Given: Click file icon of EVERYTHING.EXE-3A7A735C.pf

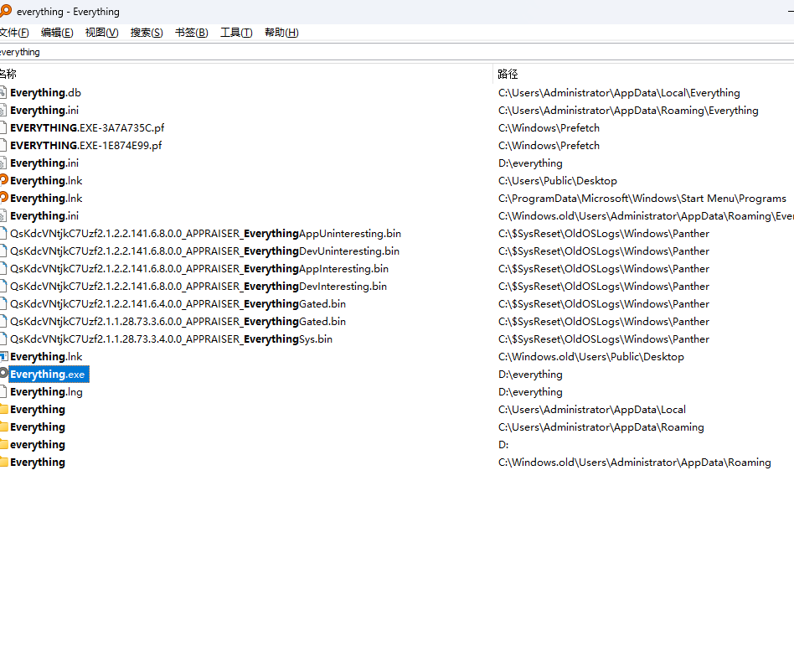Looking at the screenshot, I should [x=3, y=127].
